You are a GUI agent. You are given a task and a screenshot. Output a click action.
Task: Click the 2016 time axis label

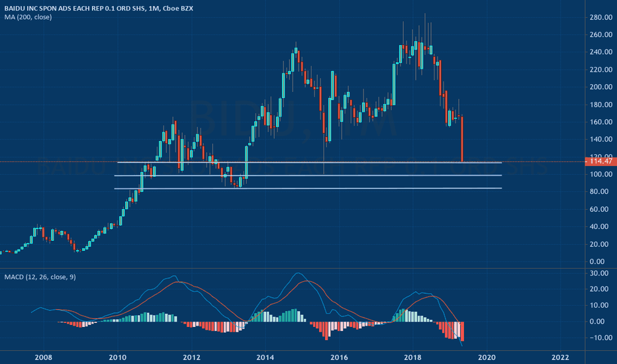coord(339,357)
